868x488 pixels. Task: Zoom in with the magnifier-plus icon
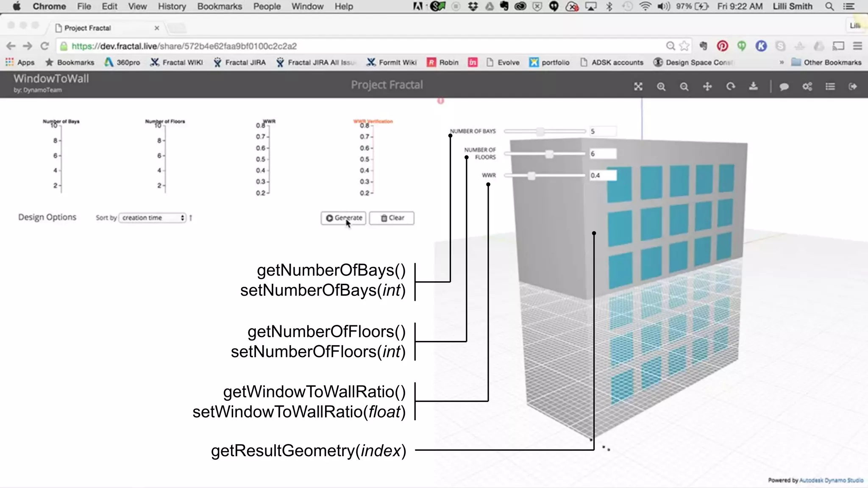click(x=661, y=86)
